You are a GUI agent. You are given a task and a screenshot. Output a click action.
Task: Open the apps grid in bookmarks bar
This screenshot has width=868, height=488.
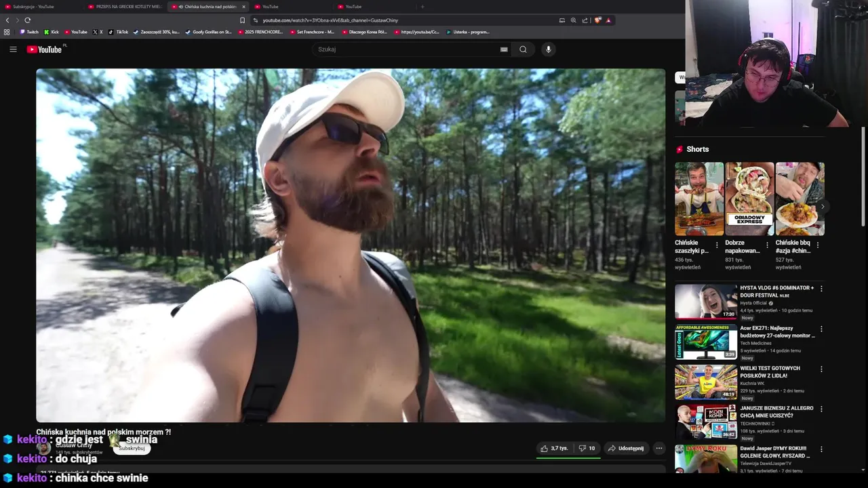click(7, 32)
